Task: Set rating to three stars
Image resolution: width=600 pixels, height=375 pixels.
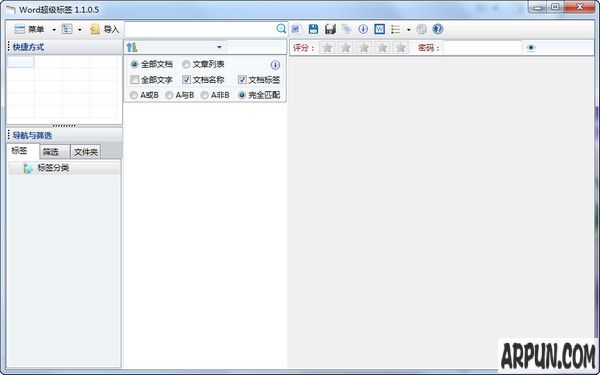Action: [364, 48]
